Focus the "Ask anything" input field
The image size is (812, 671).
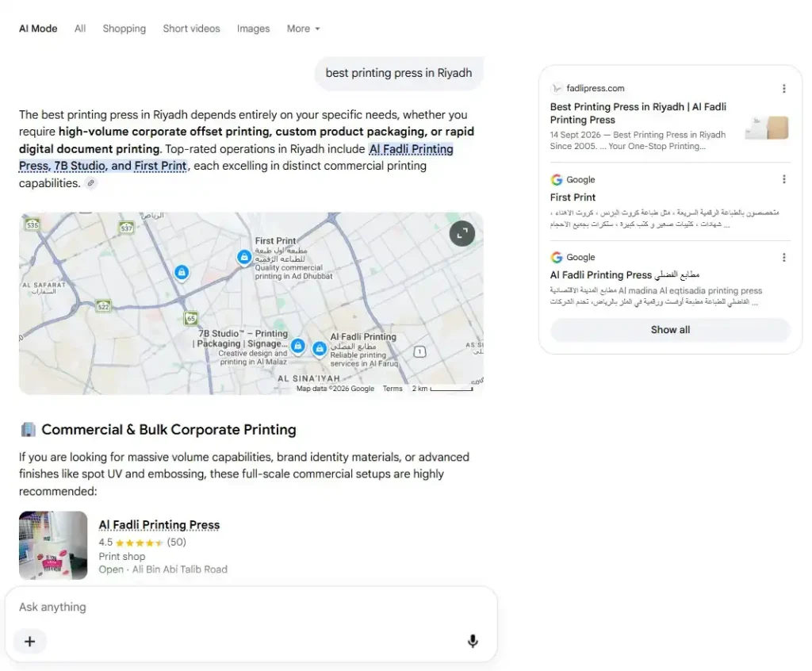[x=251, y=608]
